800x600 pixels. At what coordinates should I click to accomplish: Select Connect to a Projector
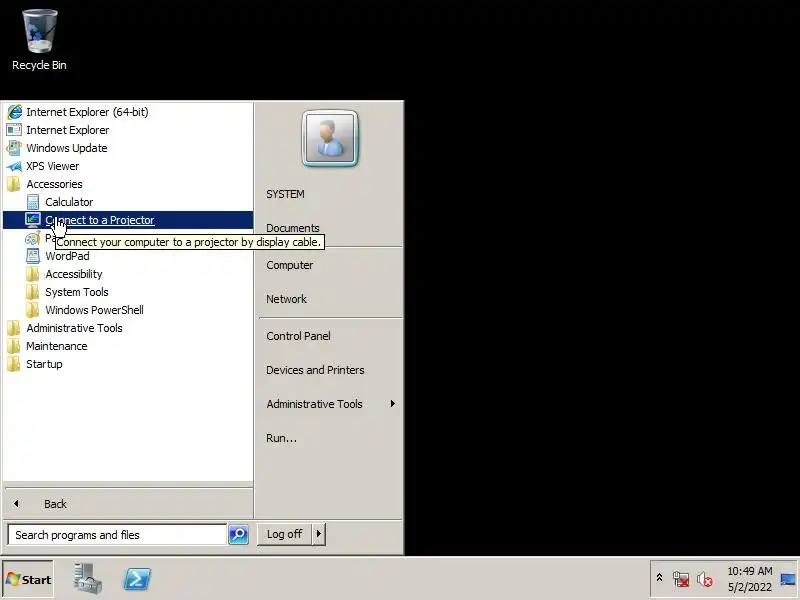(x=128, y=220)
